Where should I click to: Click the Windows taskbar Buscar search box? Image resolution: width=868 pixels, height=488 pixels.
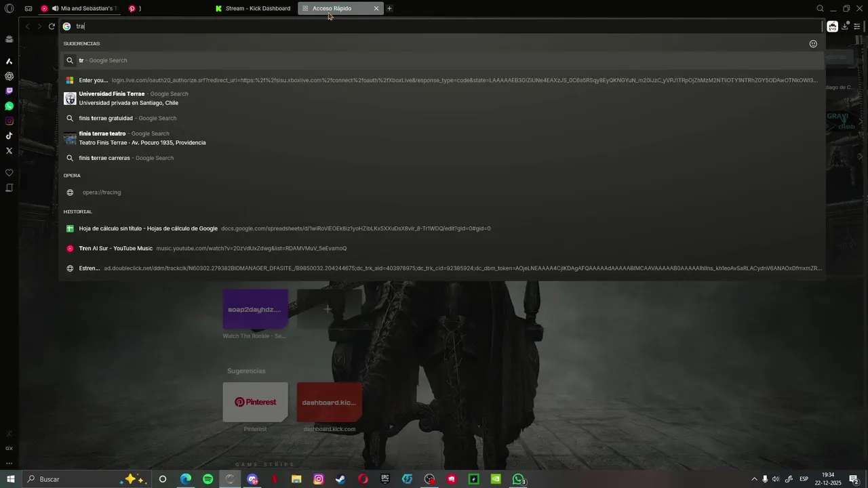(87, 479)
